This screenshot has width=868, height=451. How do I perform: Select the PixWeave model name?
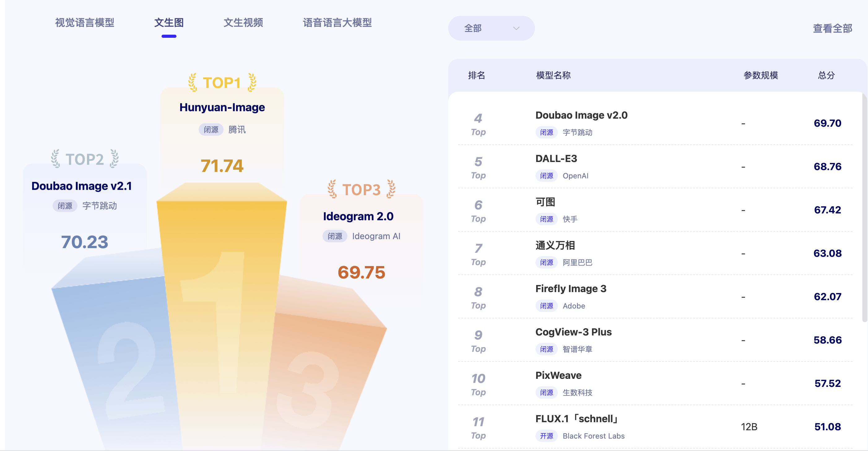(558, 375)
